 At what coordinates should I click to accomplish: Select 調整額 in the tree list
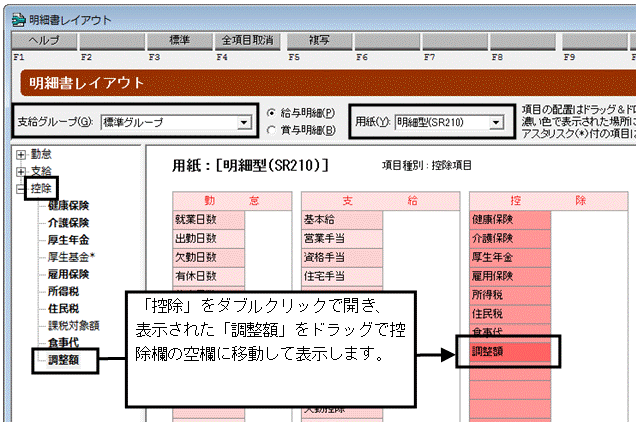point(63,360)
